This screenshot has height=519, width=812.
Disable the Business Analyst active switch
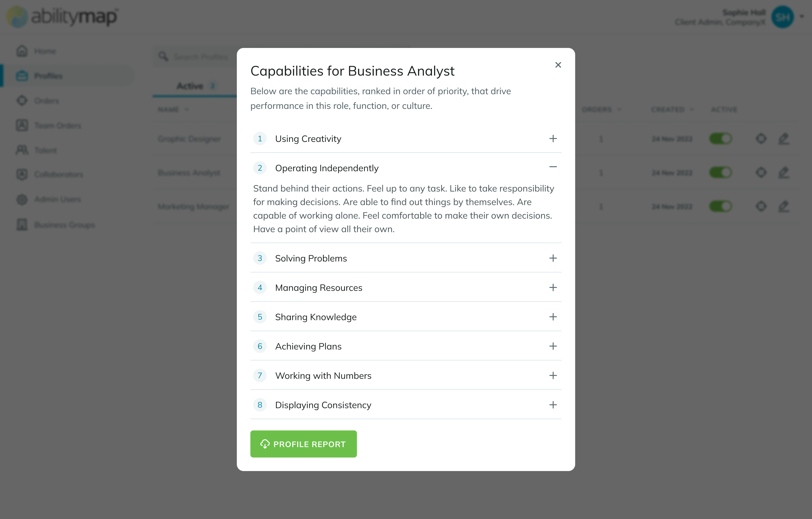[x=720, y=173]
